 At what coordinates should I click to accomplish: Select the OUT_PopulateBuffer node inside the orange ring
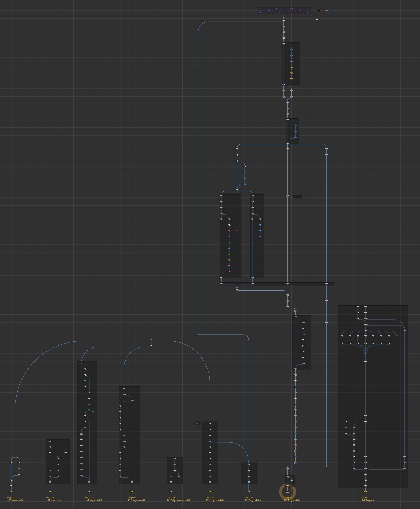coord(287,492)
